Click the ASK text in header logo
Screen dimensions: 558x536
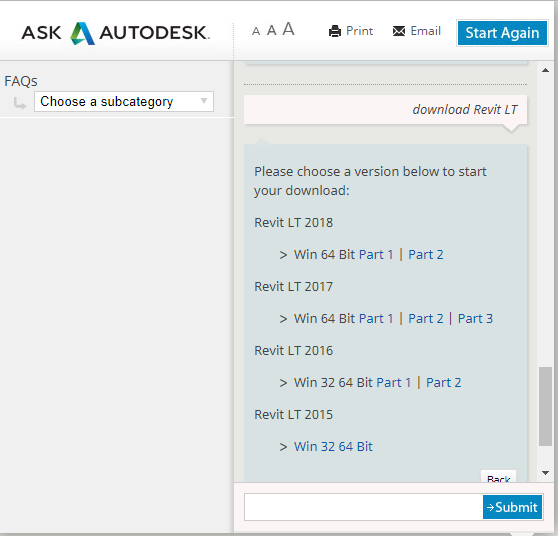(x=41, y=33)
